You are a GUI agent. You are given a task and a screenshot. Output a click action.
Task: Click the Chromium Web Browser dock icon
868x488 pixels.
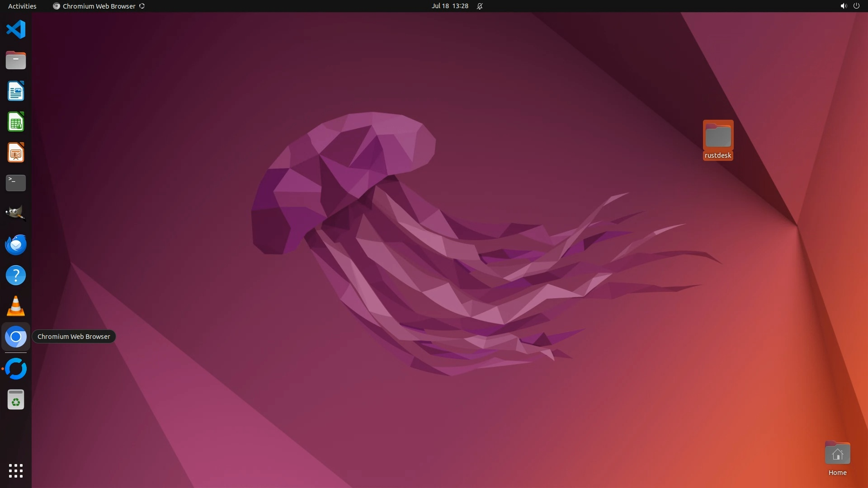16,337
